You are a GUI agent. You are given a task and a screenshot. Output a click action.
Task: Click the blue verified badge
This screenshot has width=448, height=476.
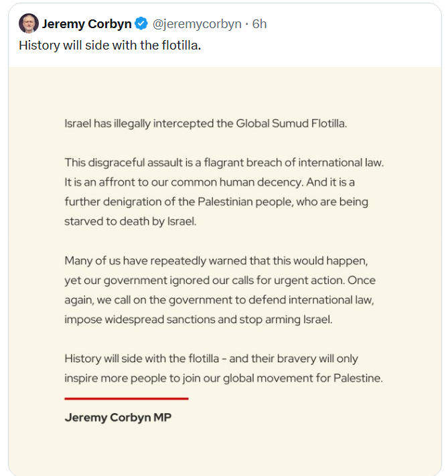(x=141, y=24)
